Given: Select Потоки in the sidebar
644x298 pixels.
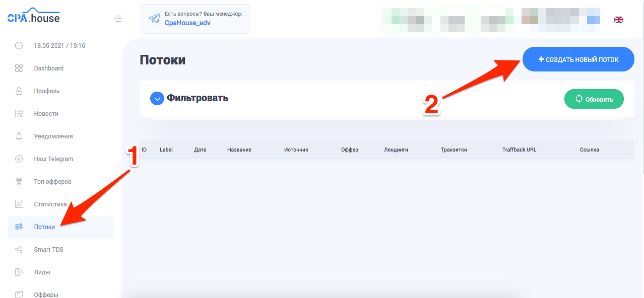Looking at the screenshot, I should click(45, 227).
